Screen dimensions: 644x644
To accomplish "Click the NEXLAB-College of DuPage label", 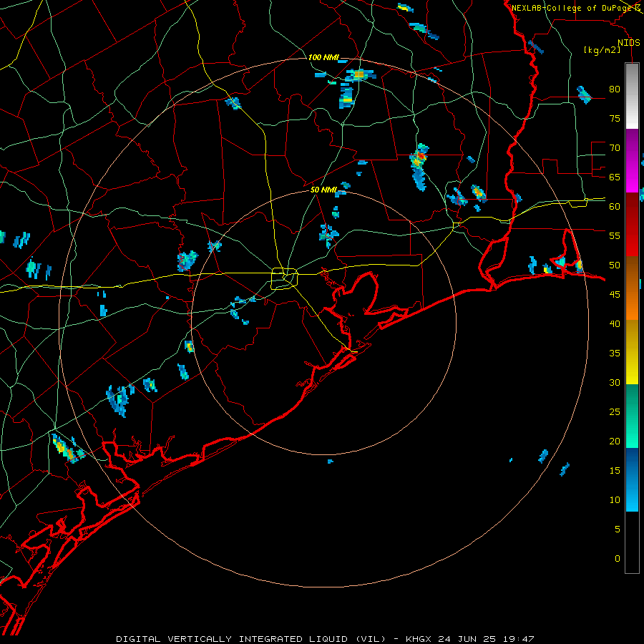I will pos(571,7).
